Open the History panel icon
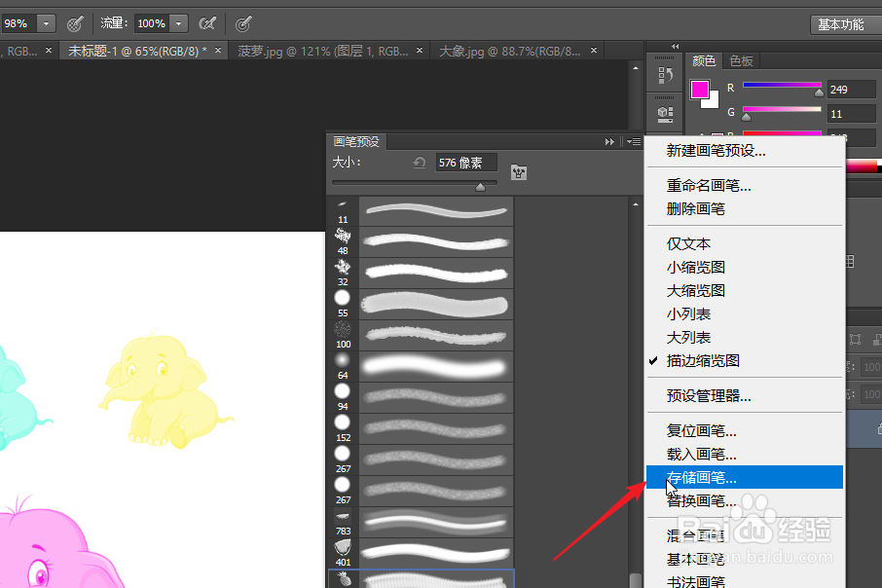The width and height of the screenshot is (882, 588). tap(665, 74)
